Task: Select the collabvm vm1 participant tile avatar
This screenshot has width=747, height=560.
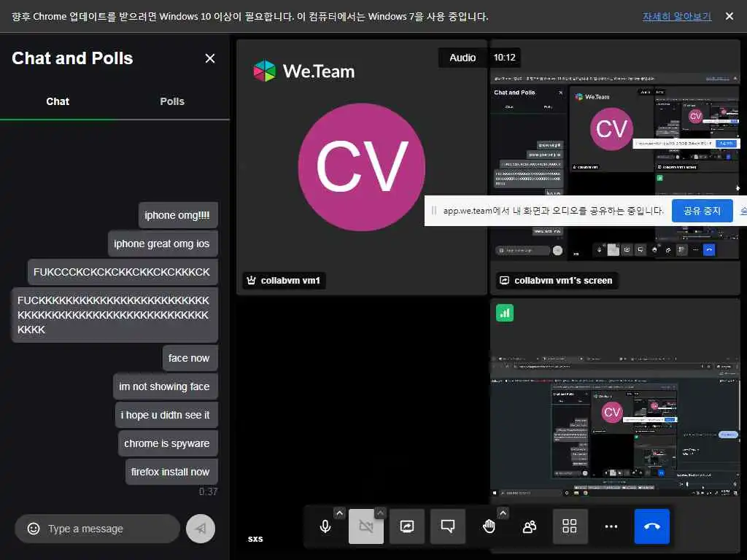Action: click(x=362, y=167)
